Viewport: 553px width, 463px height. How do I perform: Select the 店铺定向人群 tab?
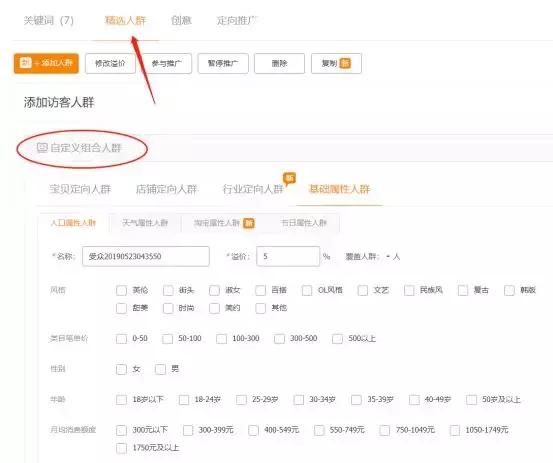coord(166,189)
